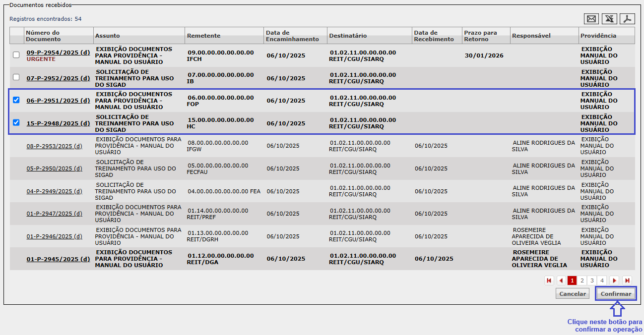Uncheck the box for document 06-P-2951/2025

(16, 100)
